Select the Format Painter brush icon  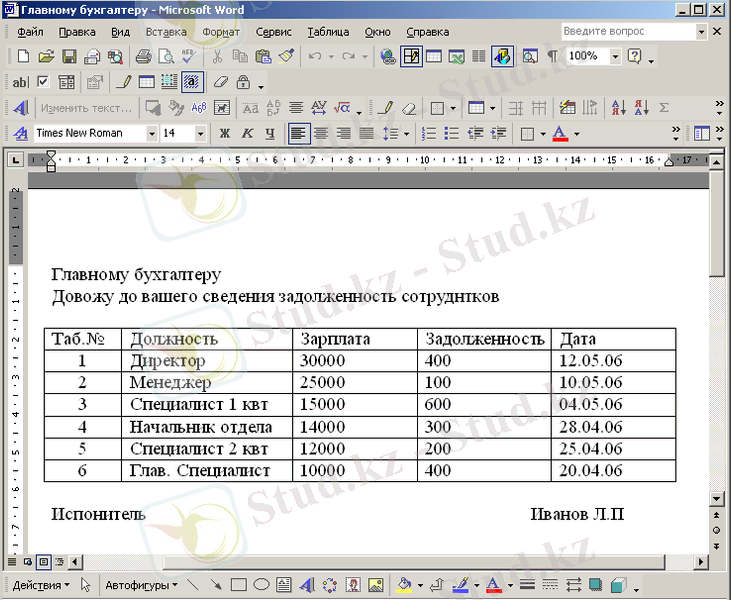(x=287, y=57)
